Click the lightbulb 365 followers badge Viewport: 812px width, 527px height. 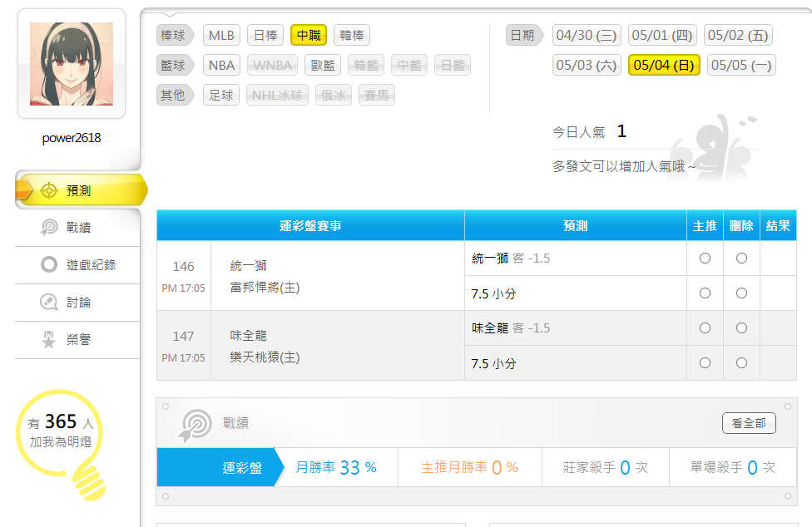click(x=61, y=444)
